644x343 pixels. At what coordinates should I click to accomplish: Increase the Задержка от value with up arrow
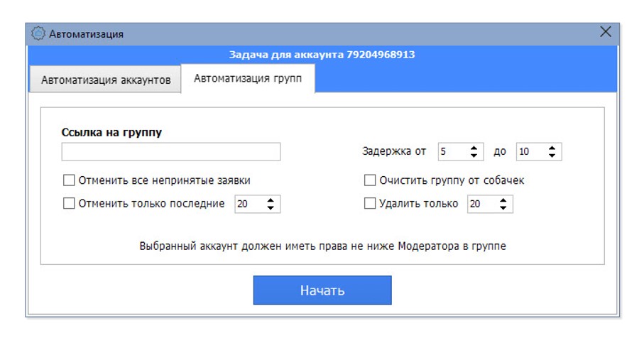(474, 148)
